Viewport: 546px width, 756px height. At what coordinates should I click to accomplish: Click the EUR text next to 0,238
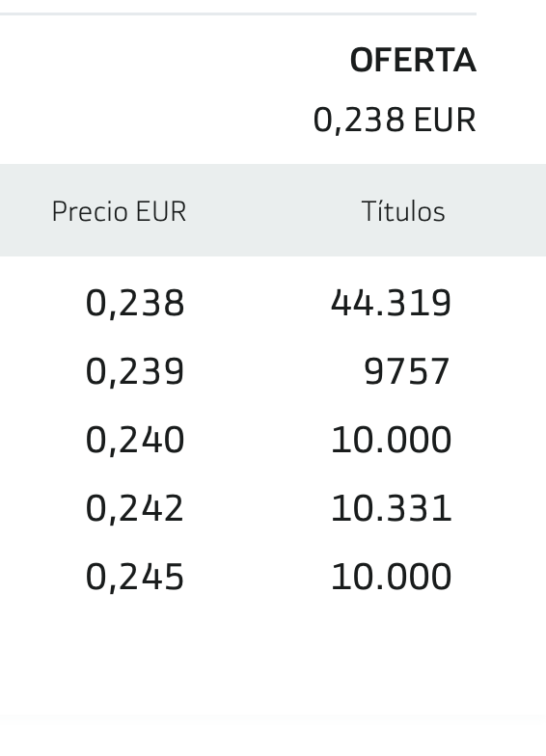[x=445, y=120]
